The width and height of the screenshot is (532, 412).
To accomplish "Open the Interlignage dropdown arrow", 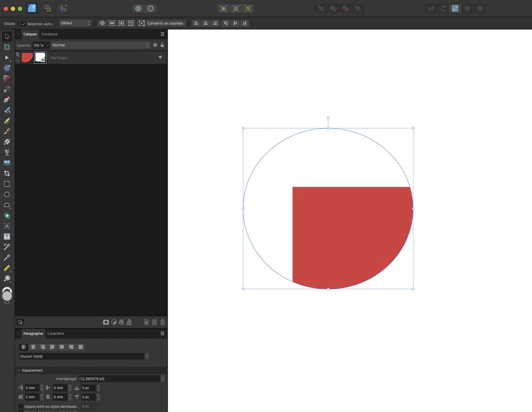I will tap(162, 379).
